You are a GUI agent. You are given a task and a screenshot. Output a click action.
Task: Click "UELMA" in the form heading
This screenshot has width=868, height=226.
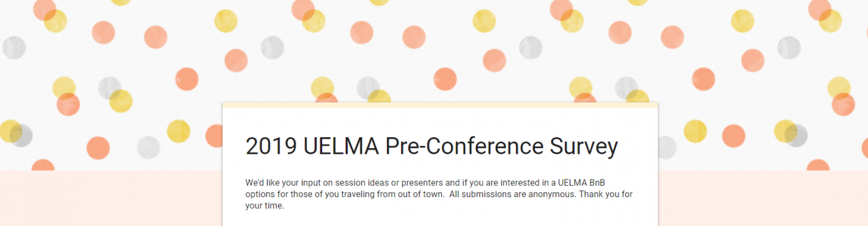340,147
